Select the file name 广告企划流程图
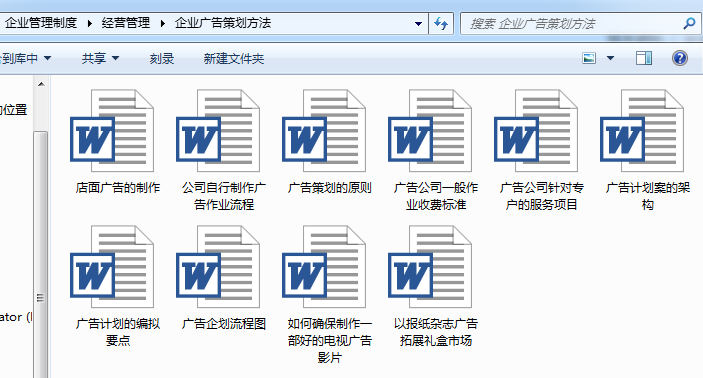The image size is (703, 378). [224, 323]
